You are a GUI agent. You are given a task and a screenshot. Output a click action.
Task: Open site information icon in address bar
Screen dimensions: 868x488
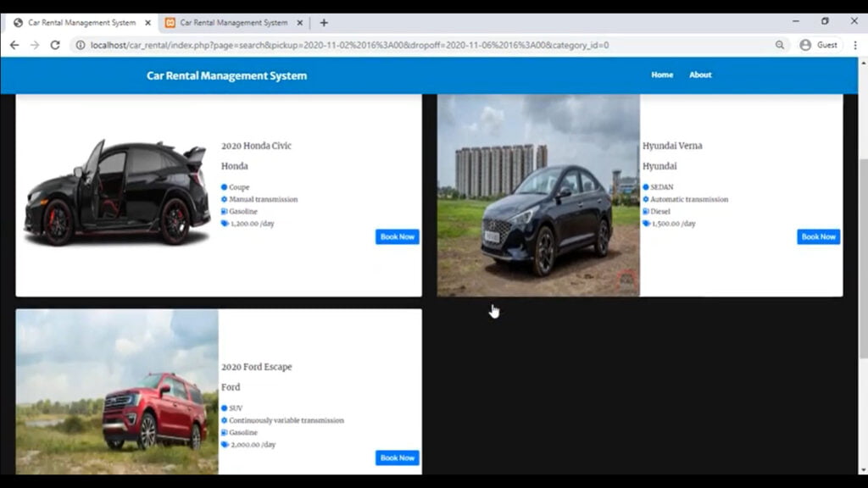click(81, 45)
